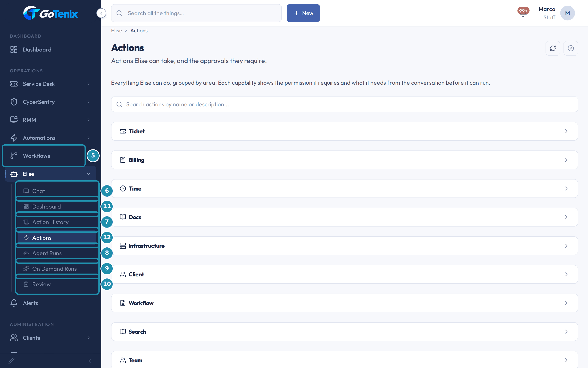Screen dimensions: 588x368
Task: Click the Time clock icon
Action: 123,188
